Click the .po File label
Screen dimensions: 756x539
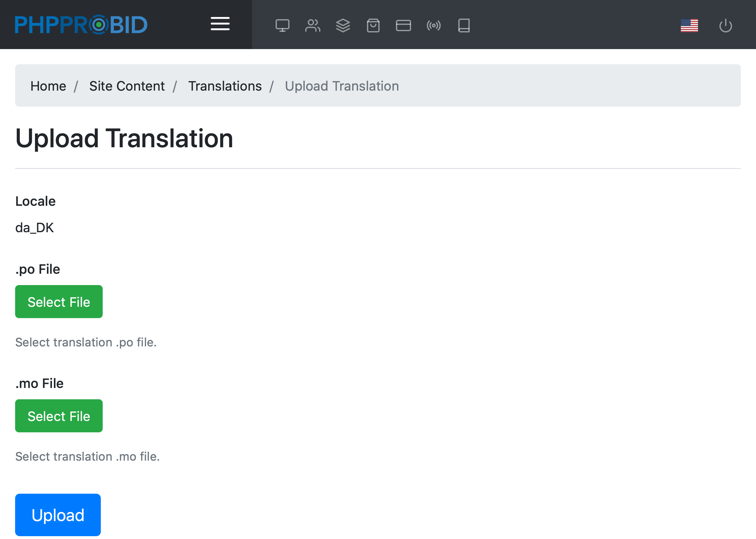click(38, 269)
